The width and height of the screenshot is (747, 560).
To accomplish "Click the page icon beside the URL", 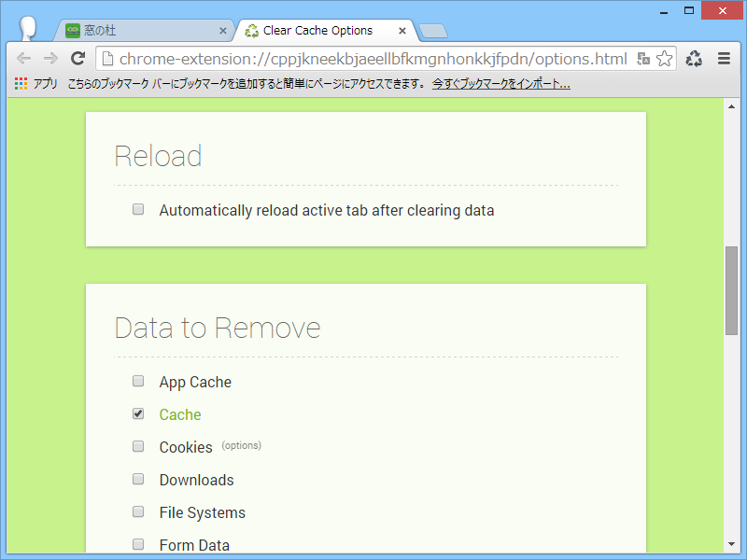I will click(107, 59).
